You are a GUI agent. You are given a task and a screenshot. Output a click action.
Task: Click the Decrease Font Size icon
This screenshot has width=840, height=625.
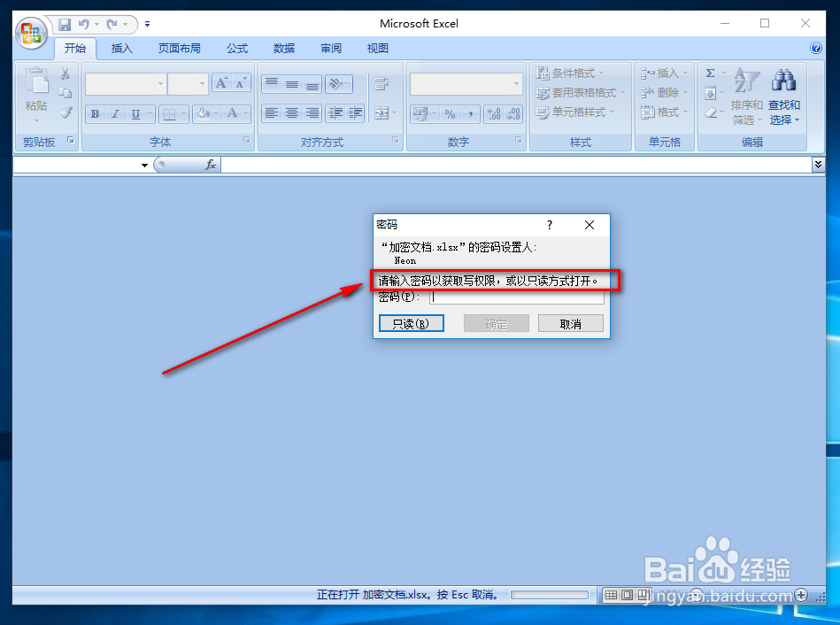tap(241, 83)
